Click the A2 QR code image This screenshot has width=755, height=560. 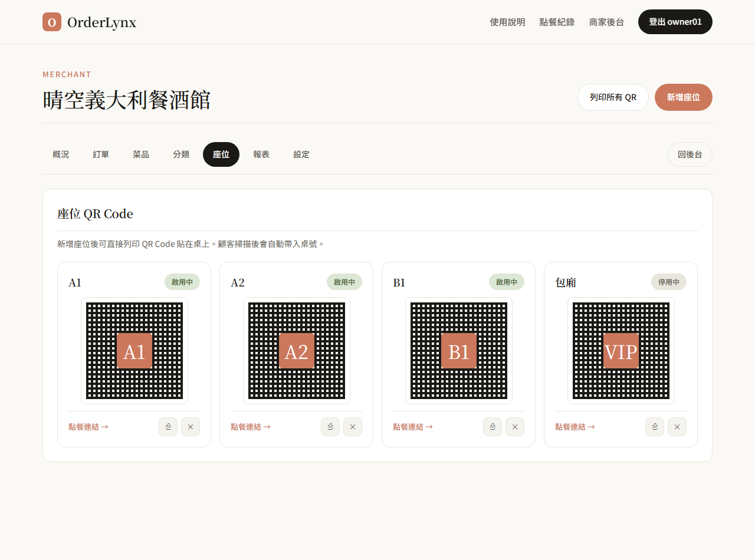tap(297, 351)
